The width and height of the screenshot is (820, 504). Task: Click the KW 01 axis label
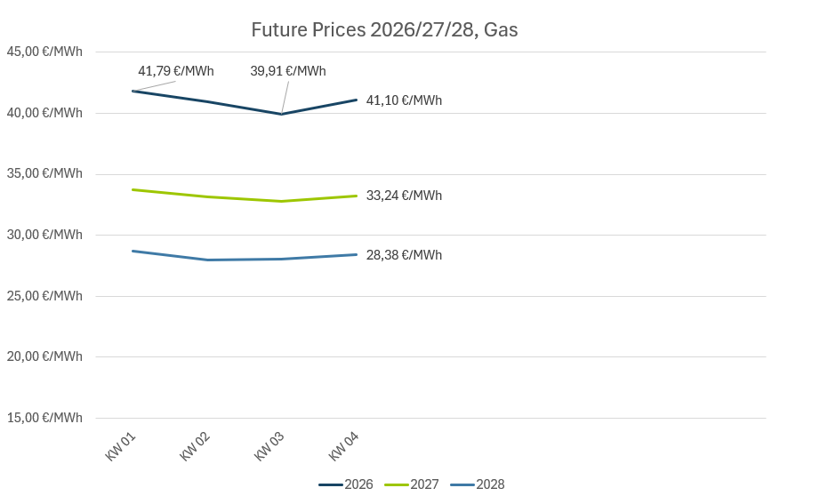[121, 445]
